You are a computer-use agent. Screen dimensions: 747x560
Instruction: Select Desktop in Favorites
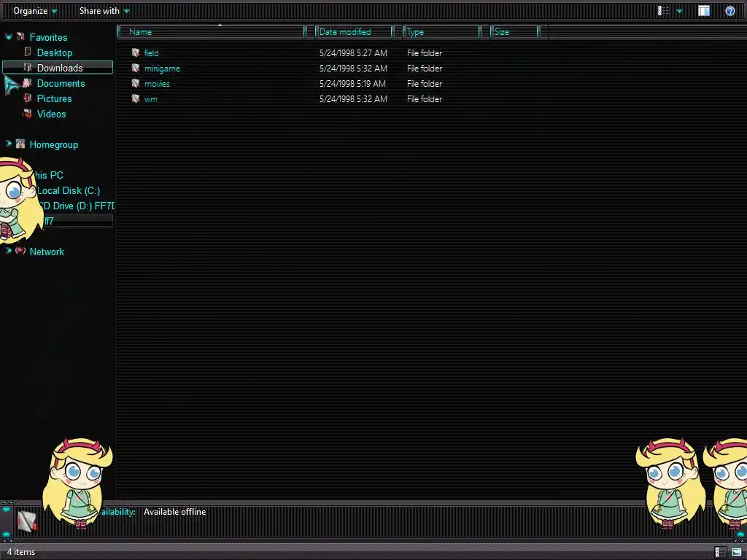[x=55, y=52]
